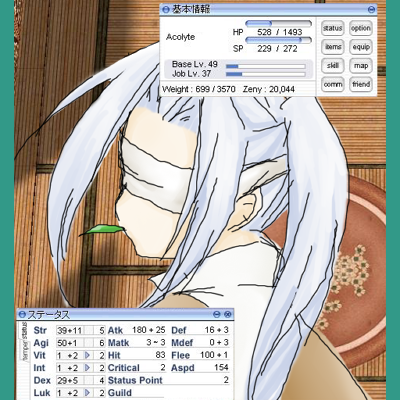Raise Vit with its arrow button
Image resolution: width=400 pixels, height=400 pixels.
(87, 355)
